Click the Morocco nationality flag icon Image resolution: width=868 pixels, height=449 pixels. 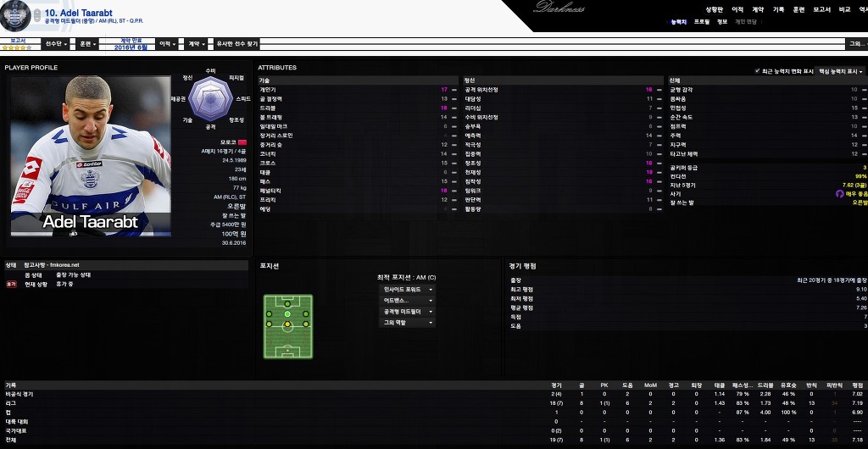pyautogui.click(x=242, y=142)
